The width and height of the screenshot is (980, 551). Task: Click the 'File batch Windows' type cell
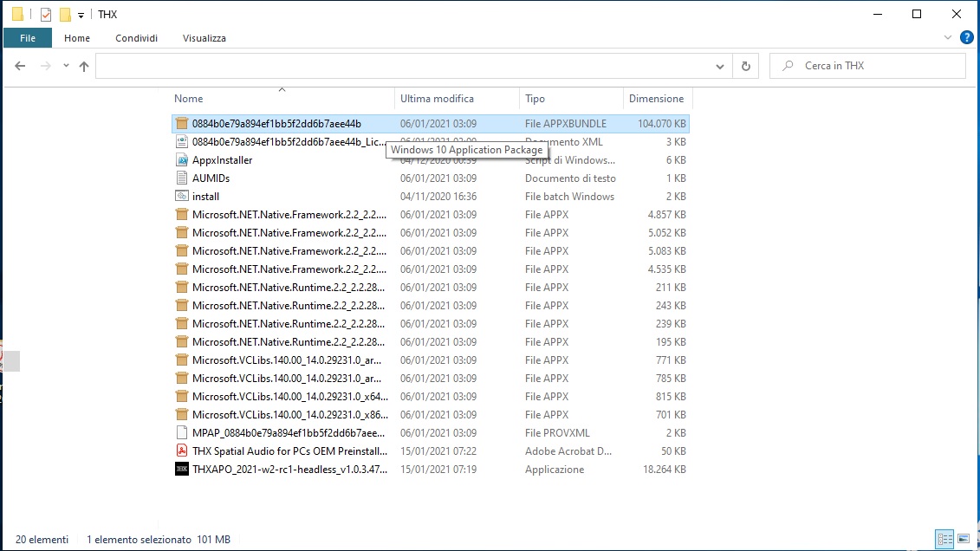click(x=569, y=196)
